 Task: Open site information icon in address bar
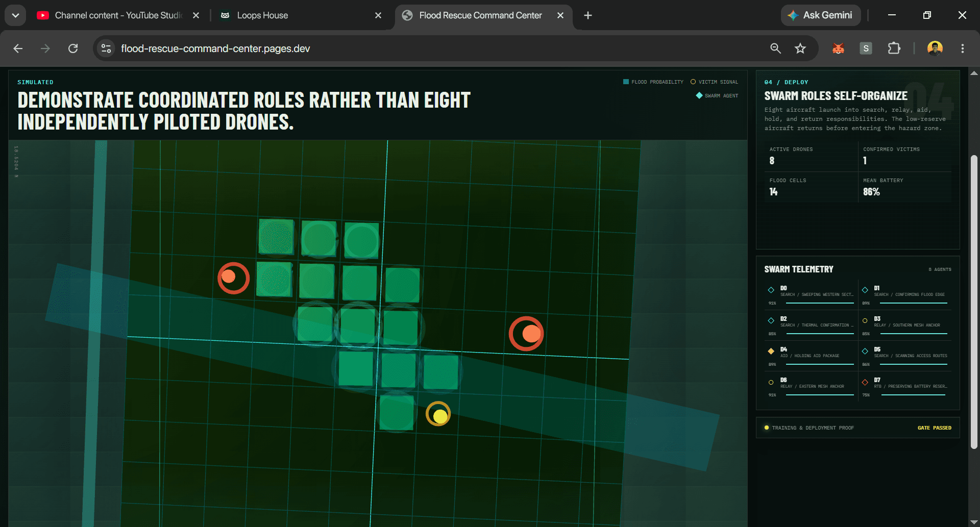106,48
